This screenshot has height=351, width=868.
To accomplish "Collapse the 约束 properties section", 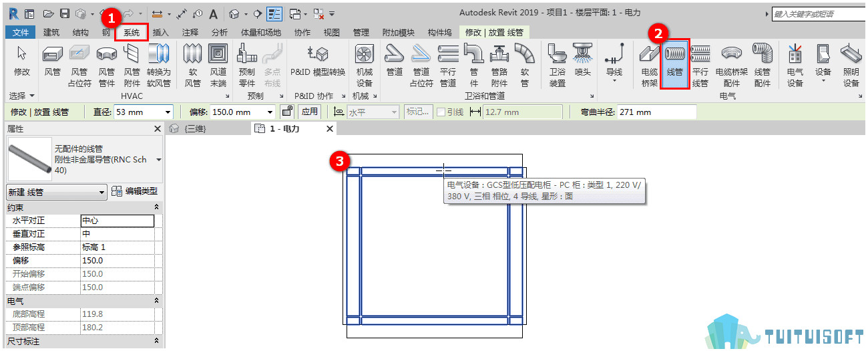I will 157,207.
